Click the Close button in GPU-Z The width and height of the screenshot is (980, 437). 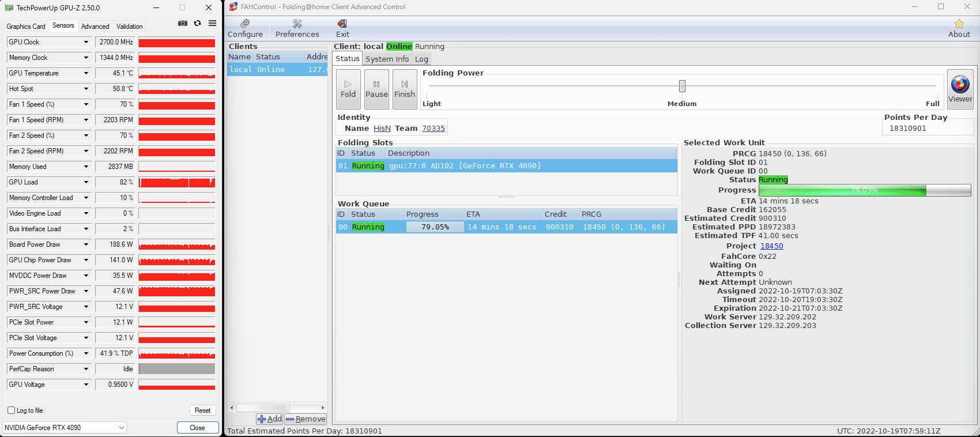198,428
